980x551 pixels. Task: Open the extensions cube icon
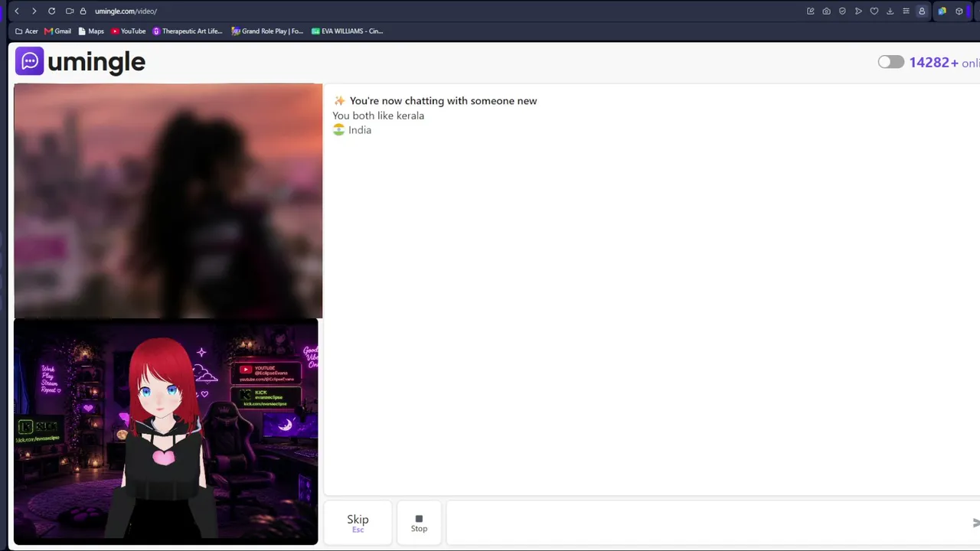pyautogui.click(x=959, y=11)
